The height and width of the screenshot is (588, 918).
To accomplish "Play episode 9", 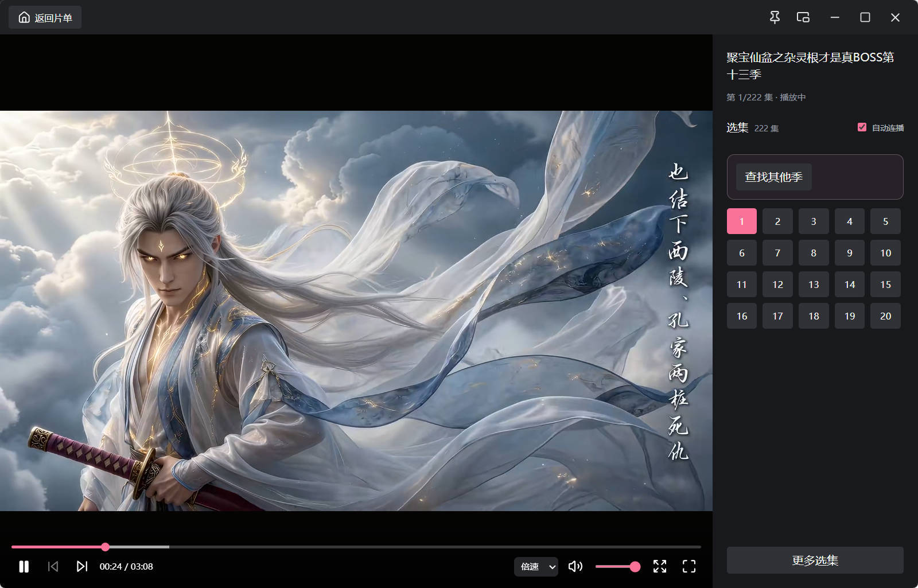I will click(850, 253).
